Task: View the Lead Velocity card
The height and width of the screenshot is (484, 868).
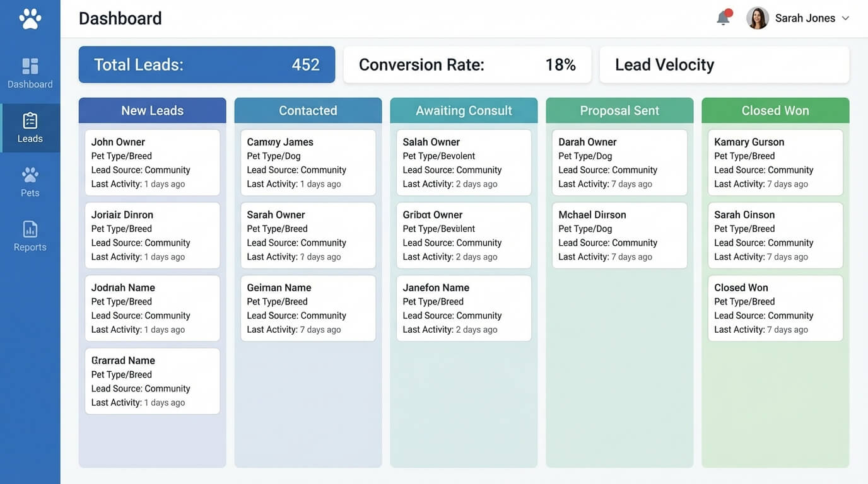Action: click(x=724, y=64)
